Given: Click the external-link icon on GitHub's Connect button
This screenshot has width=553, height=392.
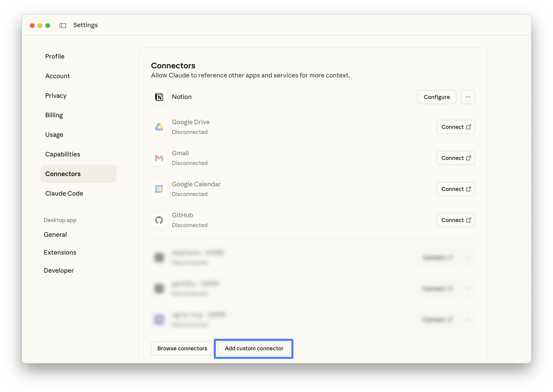Looking at the screenshot, I should [469, 220].
